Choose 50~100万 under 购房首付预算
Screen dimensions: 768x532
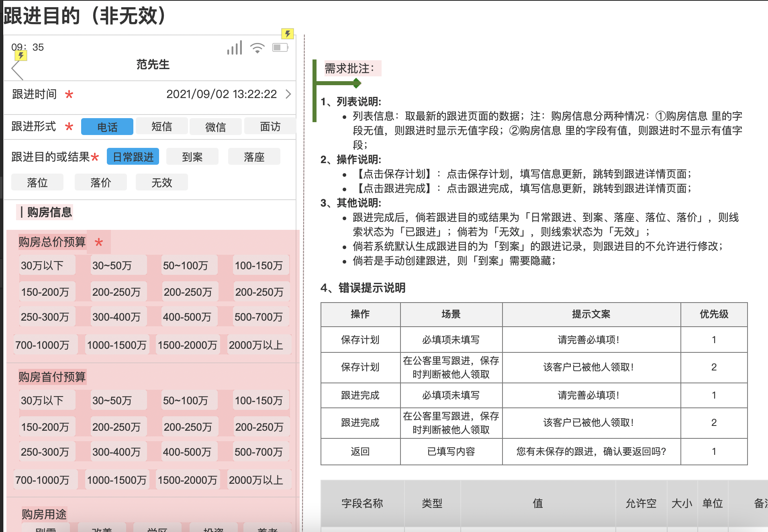(190, 400)
